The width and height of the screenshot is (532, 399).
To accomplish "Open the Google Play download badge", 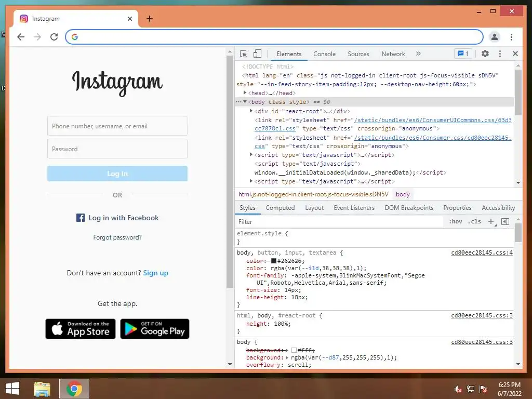I will click(155, 329).
